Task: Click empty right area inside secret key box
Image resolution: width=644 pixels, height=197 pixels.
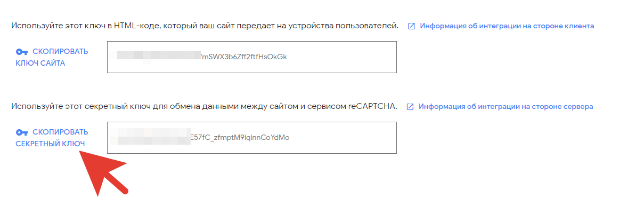Action: click(x=344, y=138)
